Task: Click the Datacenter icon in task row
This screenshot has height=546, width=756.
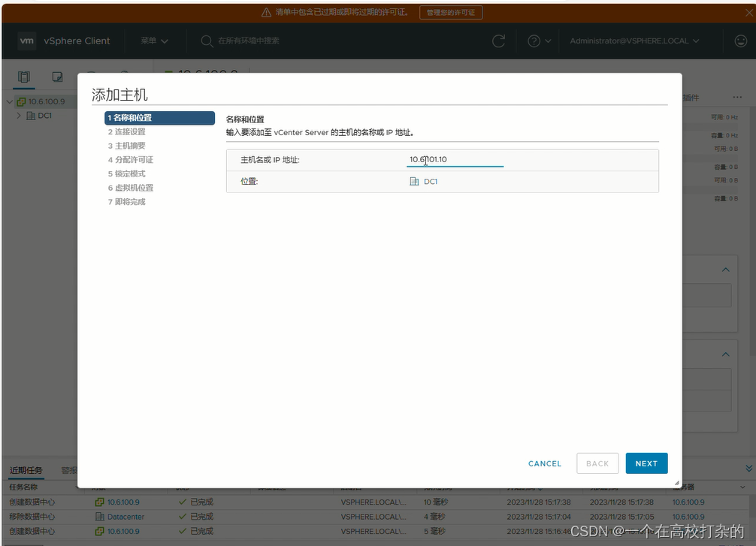Action: [100, 517]
